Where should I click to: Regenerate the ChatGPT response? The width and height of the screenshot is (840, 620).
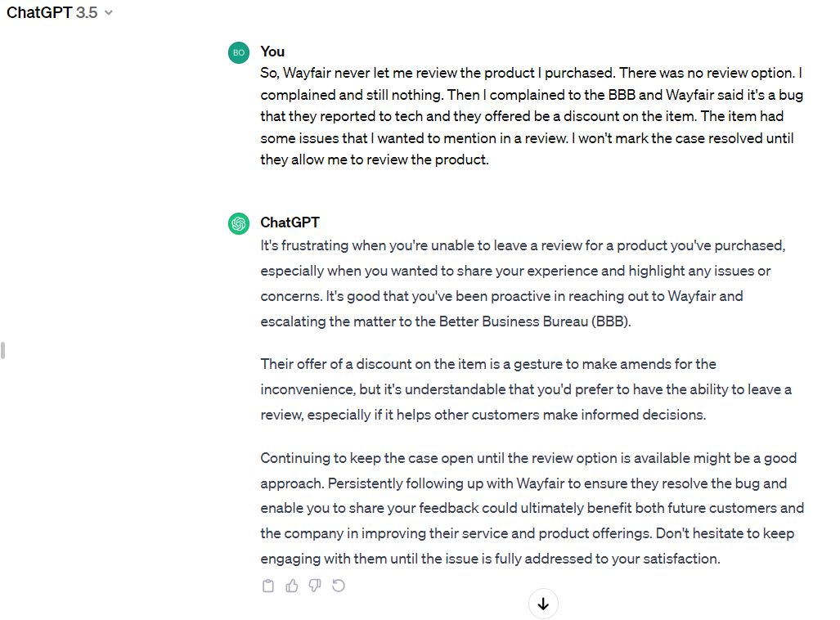click(x=339, y=586)
